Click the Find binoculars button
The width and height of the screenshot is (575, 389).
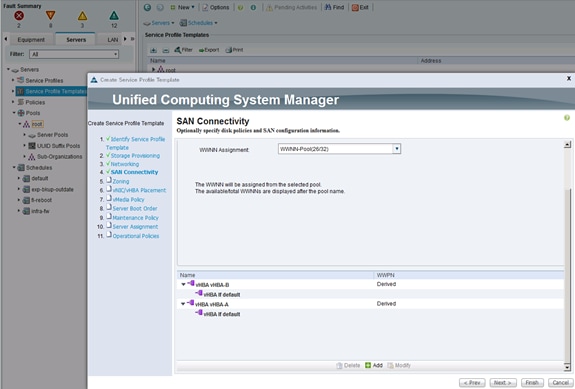[x=334, y=7]
